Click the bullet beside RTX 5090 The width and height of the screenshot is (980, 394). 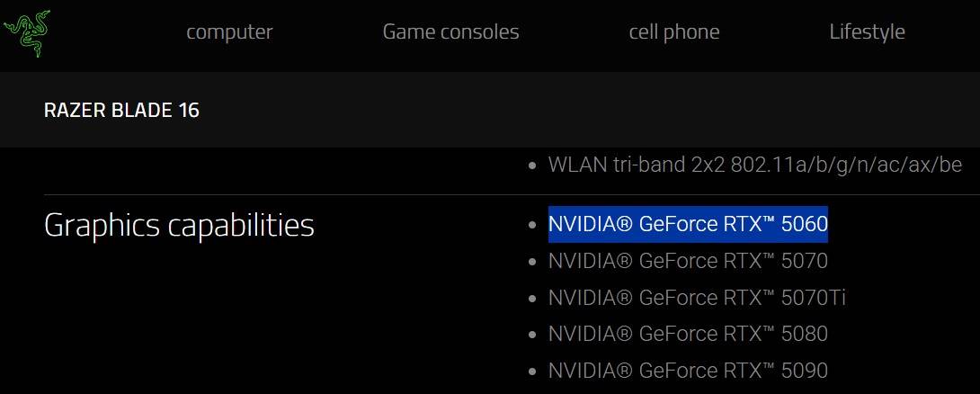pyautogui.click(x=532, y=371)
